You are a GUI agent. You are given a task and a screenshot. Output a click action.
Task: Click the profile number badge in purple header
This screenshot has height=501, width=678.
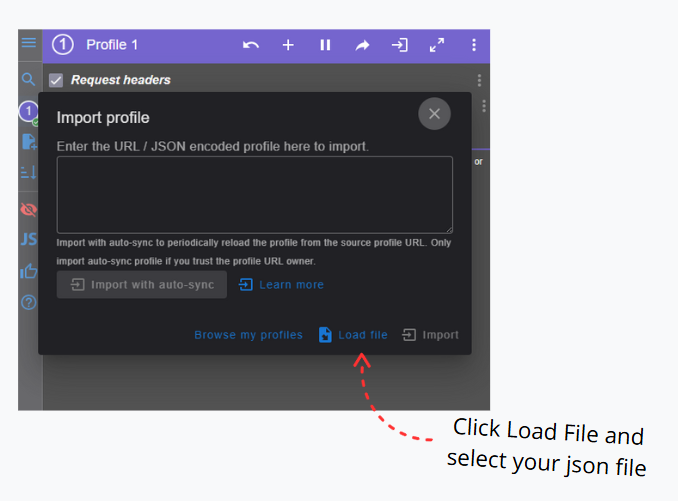pos(63,45)
